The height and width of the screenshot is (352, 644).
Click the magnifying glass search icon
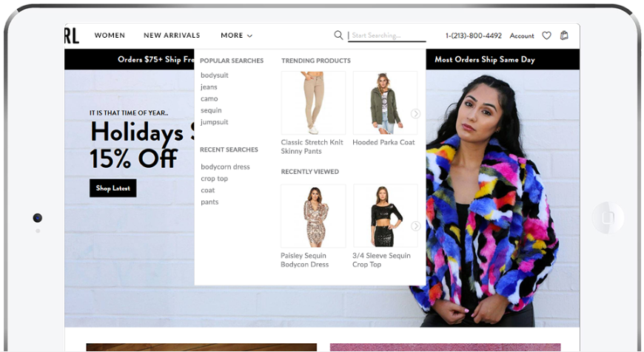pyautogui.click(x=338, y=35)
